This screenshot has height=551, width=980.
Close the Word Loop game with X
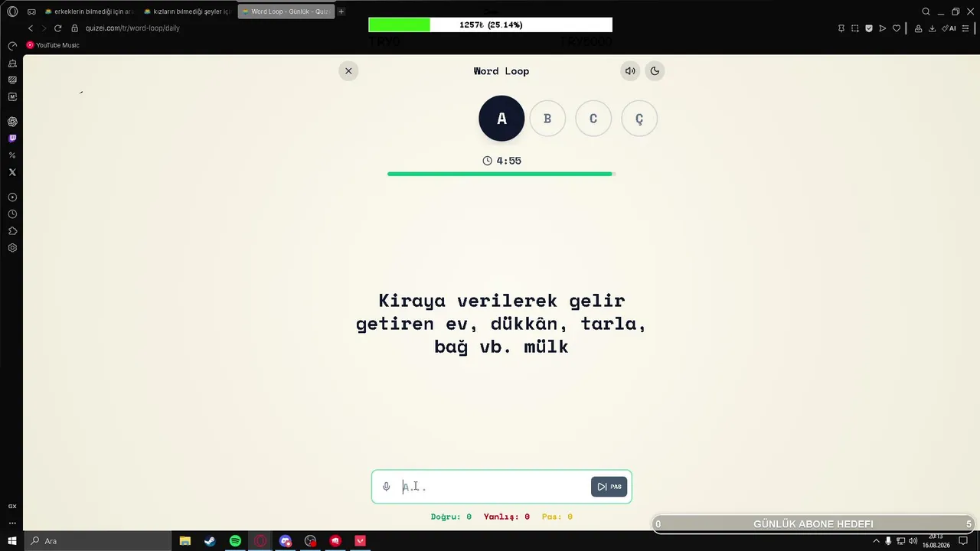point(348,71)
